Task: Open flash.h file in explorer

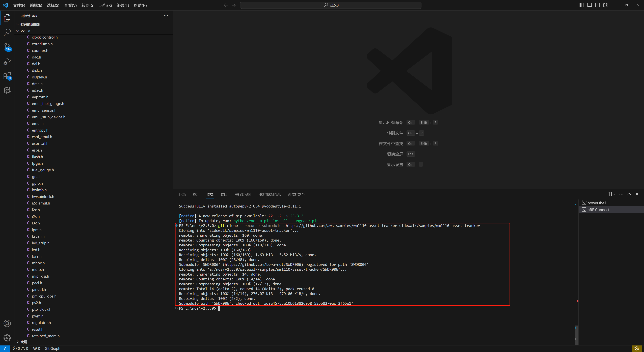Action: [94, 157]
